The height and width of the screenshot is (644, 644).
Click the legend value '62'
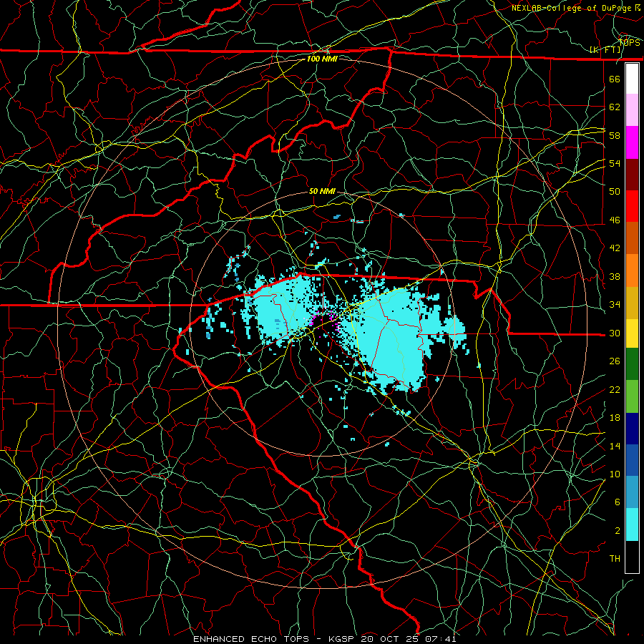tap(615, 107)
